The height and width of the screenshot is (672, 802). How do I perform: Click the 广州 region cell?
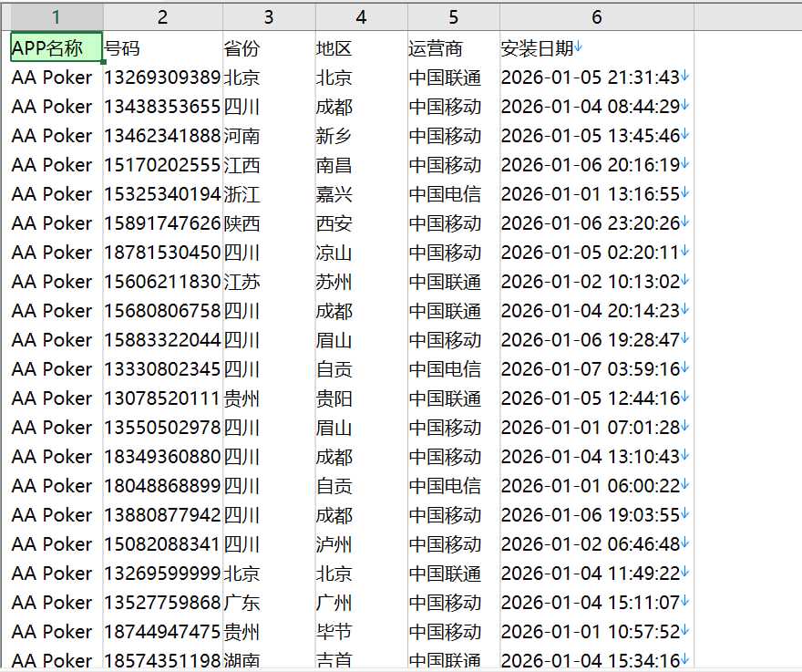[361, 603]
